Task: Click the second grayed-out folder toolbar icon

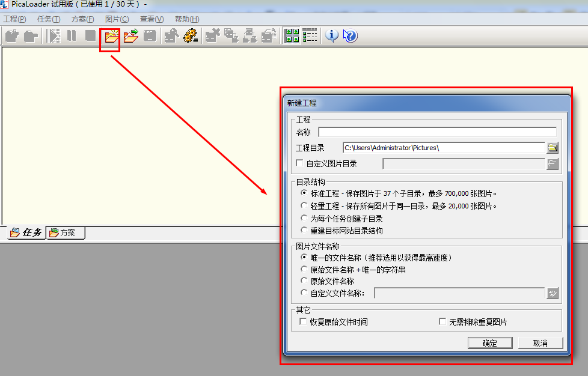Action: click(x=31, y=36)
